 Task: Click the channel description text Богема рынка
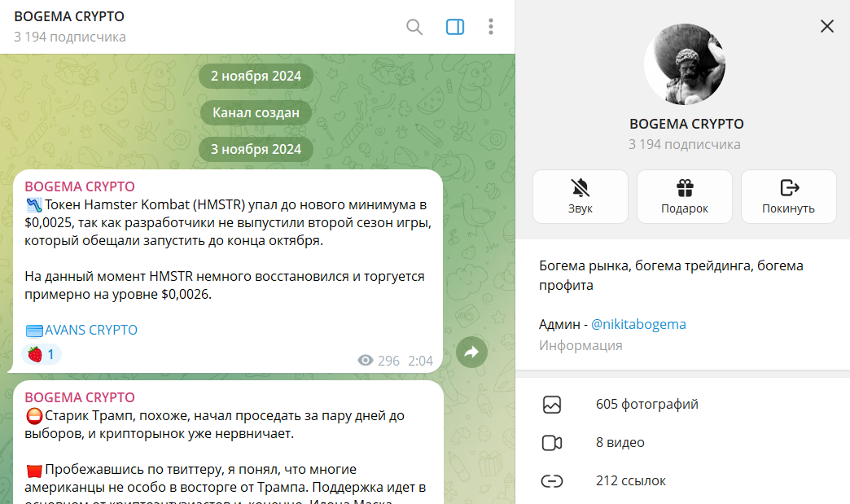point(671,275)
